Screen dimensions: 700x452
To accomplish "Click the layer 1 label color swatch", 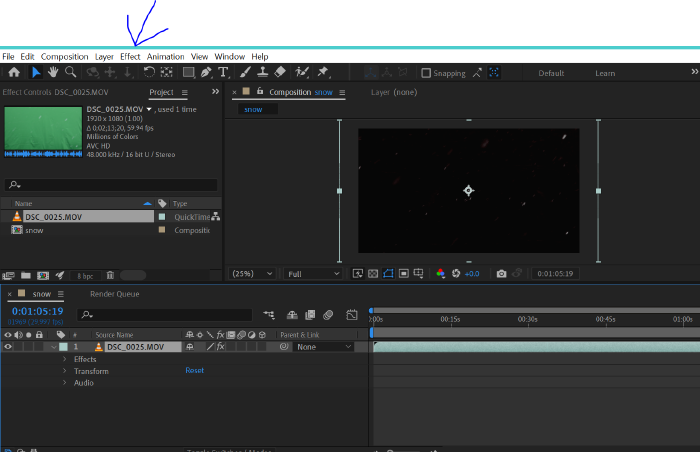I will coord(63,347).
